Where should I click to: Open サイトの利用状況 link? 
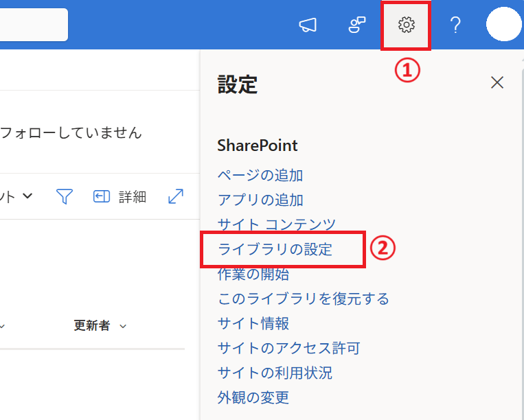(275, 373)
